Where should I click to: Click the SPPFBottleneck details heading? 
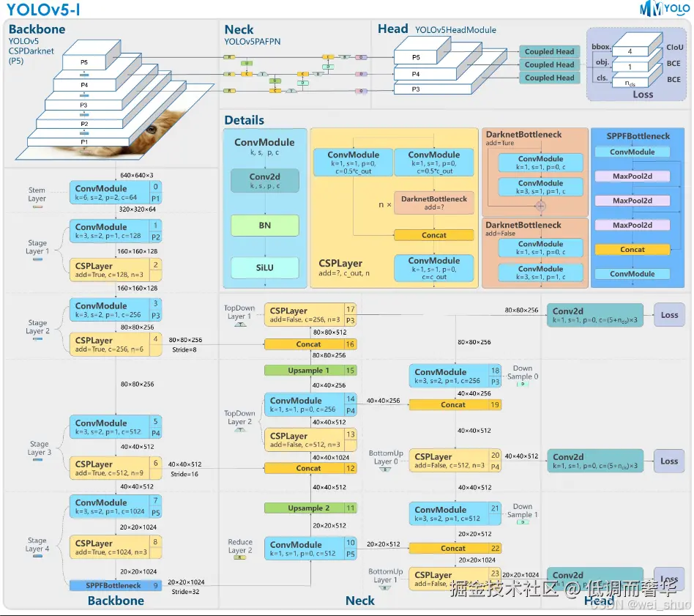638,136
